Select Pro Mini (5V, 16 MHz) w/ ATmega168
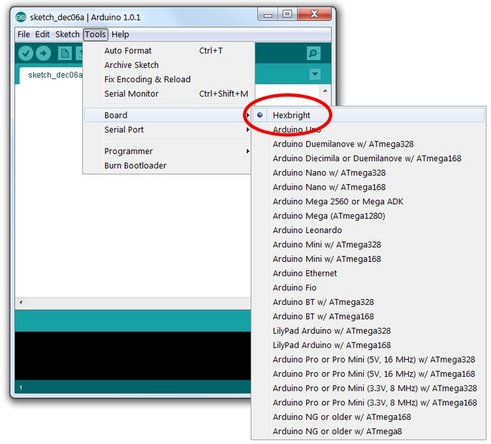 click(368, 374)
